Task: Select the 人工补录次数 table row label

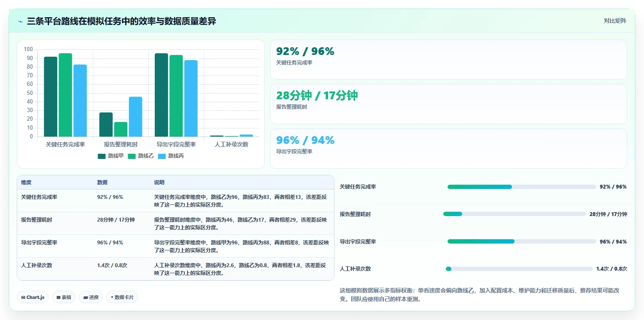Action: click(37, 265)
